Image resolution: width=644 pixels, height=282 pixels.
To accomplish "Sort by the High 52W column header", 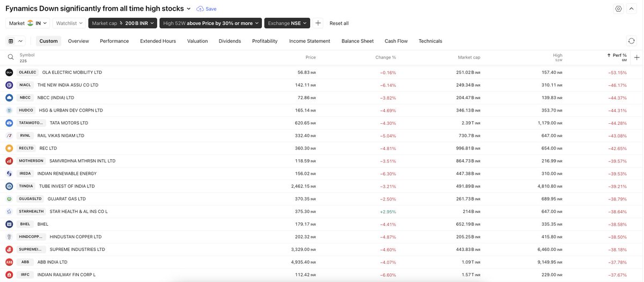I will pos(558,57).
